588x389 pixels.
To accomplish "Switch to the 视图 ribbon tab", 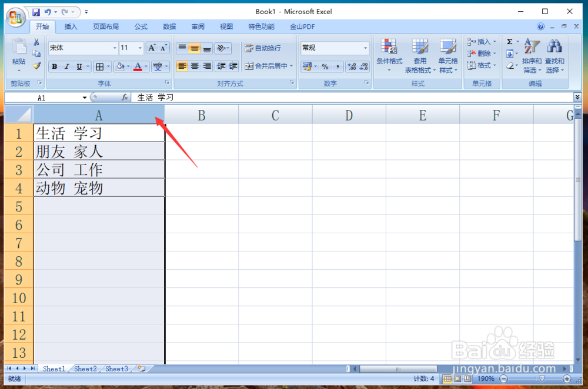I will (x=226, y=26).
